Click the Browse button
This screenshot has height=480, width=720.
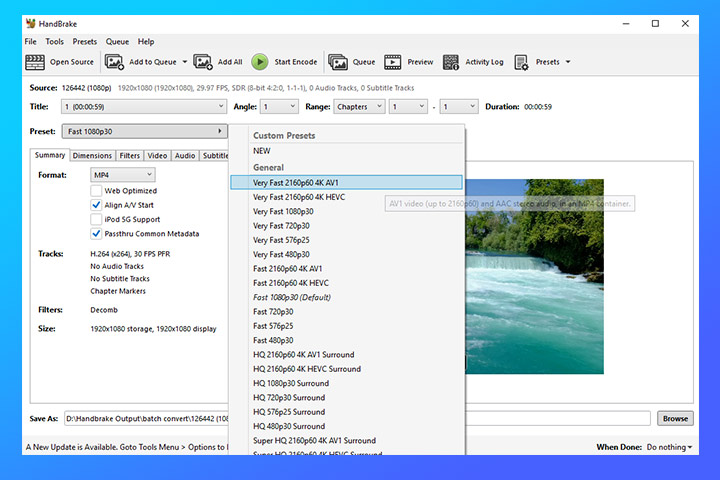[675, 418]
